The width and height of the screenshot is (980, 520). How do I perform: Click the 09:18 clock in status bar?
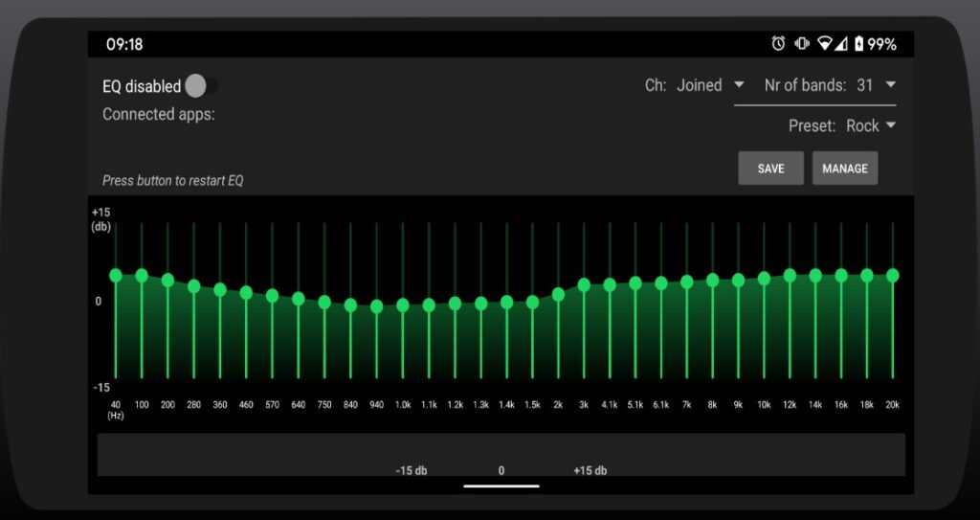124,44
